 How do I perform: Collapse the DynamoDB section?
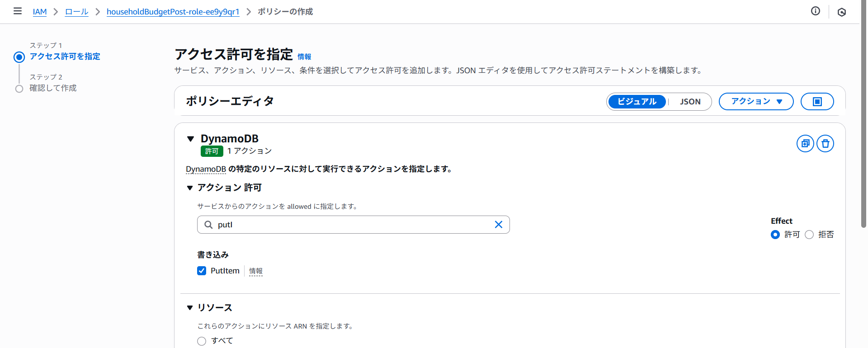point(191,139)
